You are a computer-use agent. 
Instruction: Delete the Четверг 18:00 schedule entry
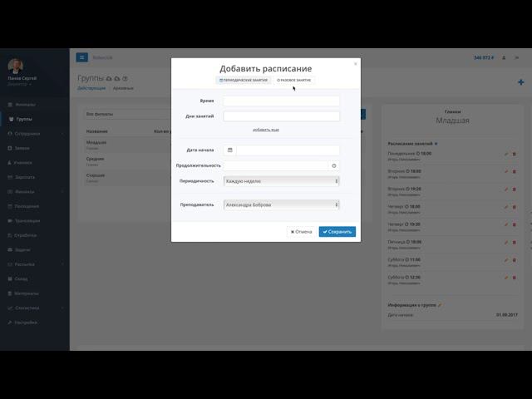click(x=514, y=207)
